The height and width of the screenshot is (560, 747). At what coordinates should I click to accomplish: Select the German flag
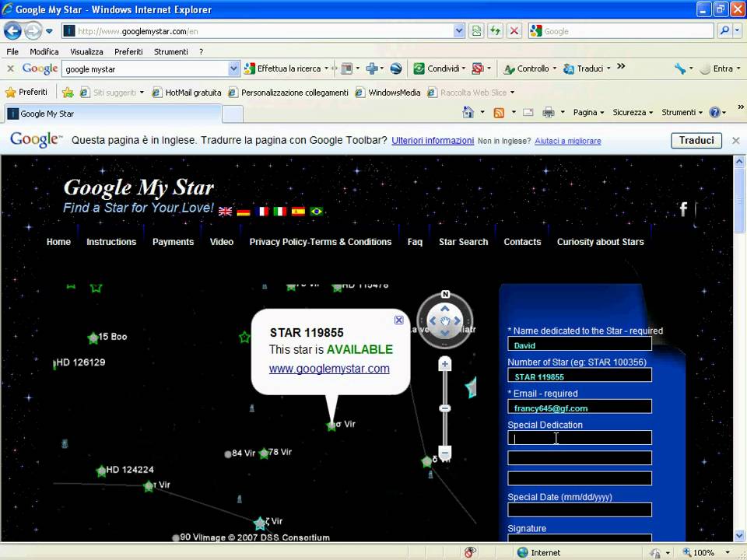[244, 212]
